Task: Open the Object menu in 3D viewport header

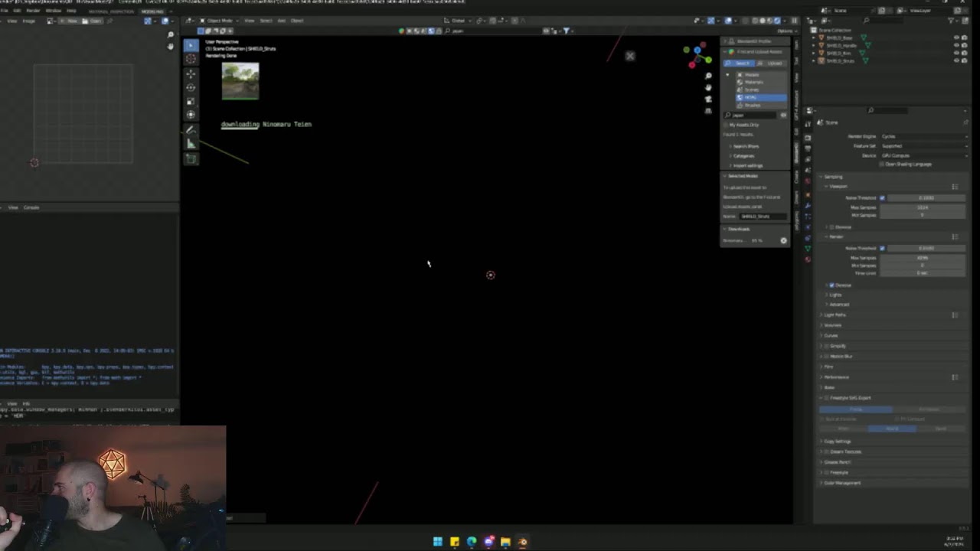Action: [297, 21]
